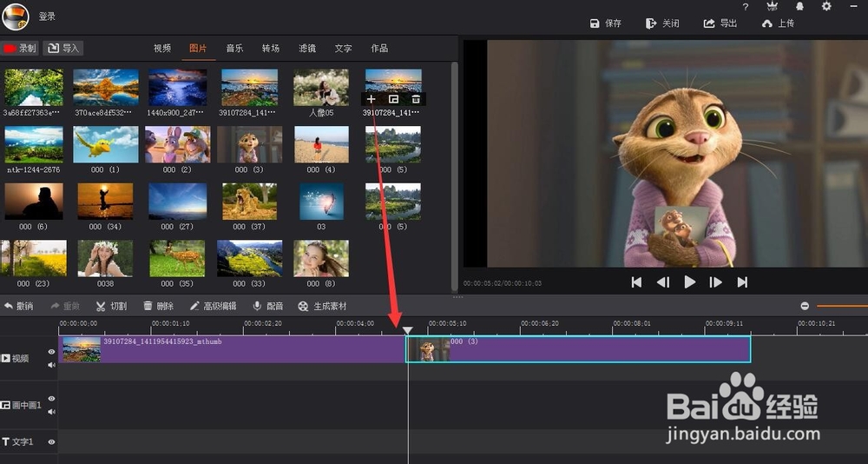Click the app logo avatar
This screenshot has height=464, width=868.
click(16, 17)
